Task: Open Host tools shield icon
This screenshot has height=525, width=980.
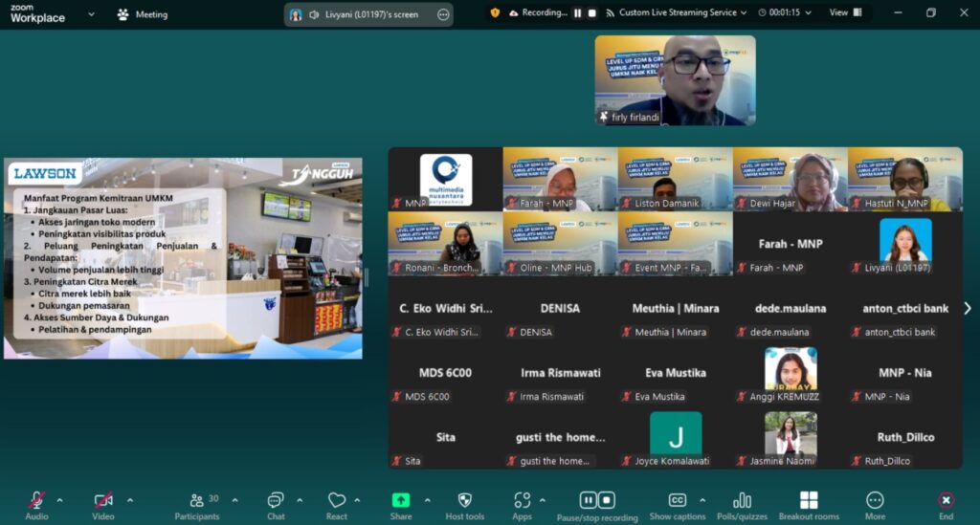Action: pos(465,501)
